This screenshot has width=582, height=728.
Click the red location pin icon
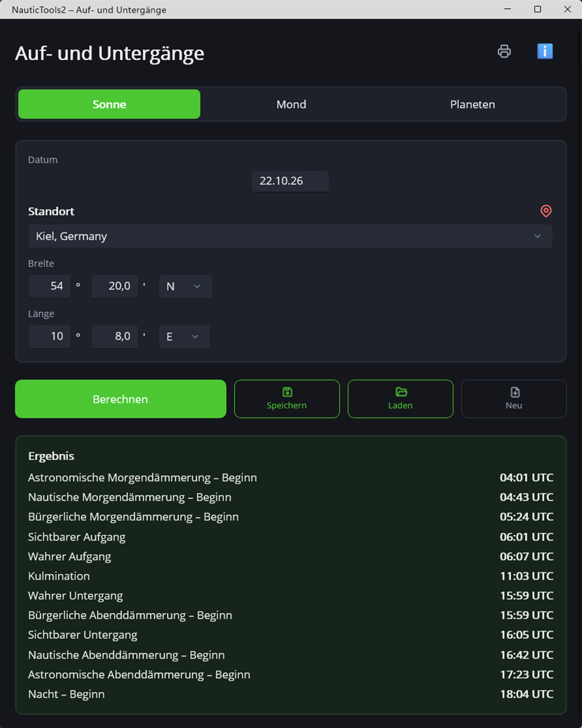[546, 211]
